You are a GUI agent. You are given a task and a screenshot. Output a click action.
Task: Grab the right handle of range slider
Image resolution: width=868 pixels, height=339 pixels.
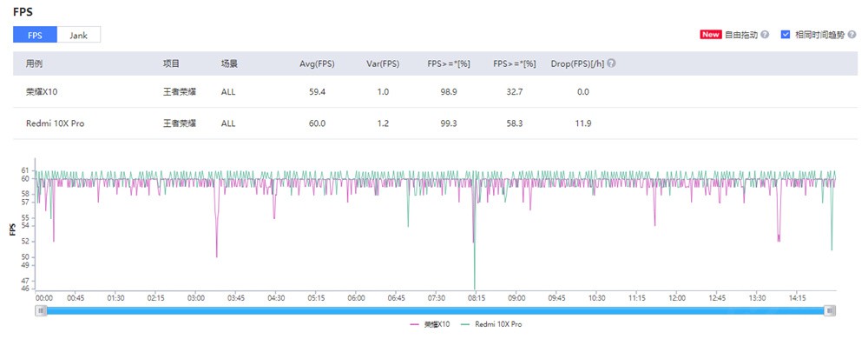point(830,311)
